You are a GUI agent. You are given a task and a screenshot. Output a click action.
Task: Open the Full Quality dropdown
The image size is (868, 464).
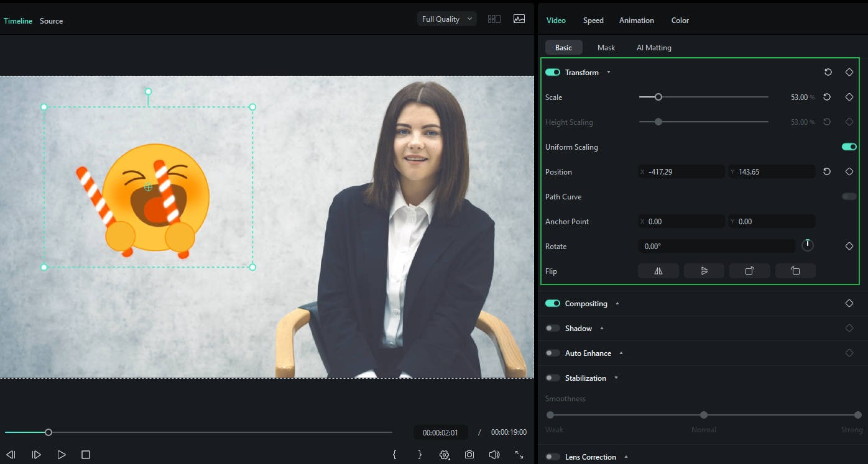click(x=446, y=19)
